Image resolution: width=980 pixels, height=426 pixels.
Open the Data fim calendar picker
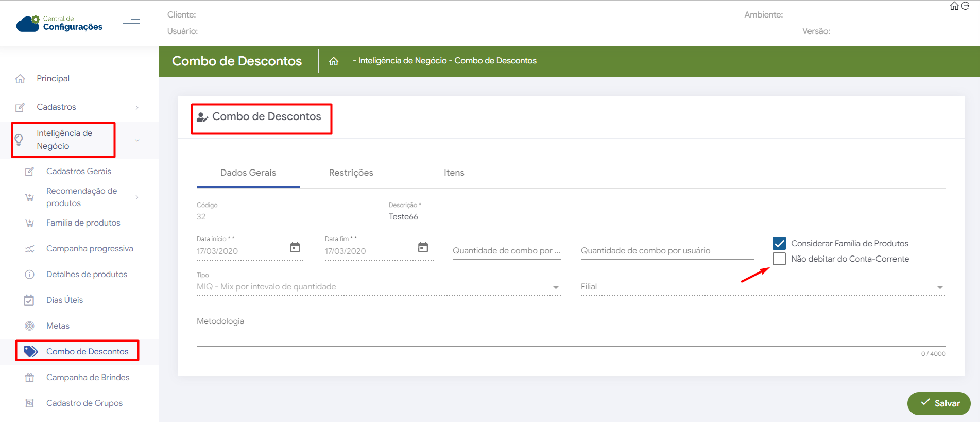coord(423,248)
